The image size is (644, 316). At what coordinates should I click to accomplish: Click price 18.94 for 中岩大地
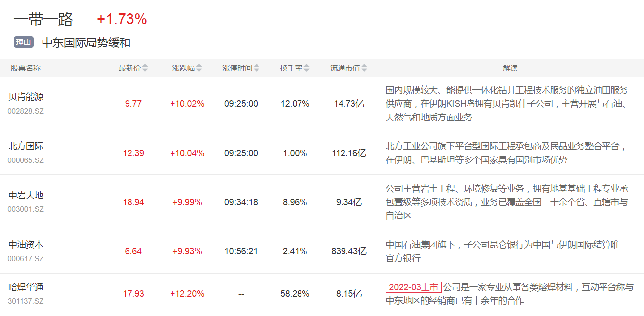click(133, 202)
